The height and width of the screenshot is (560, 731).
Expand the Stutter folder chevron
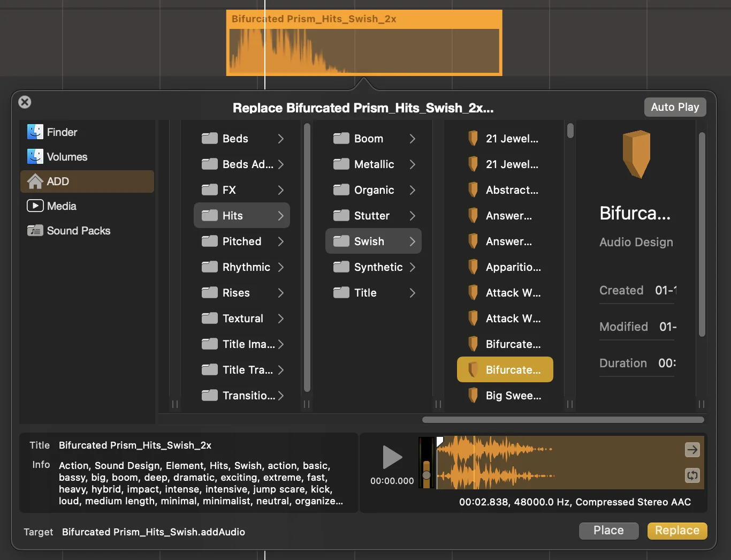click(413, 216)
